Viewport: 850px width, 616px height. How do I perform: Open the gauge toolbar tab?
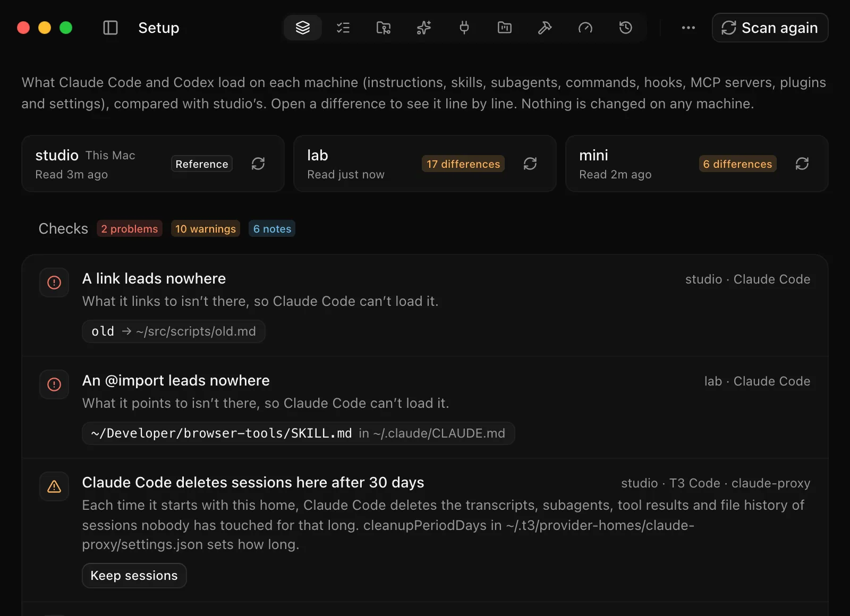click(585, 28)
